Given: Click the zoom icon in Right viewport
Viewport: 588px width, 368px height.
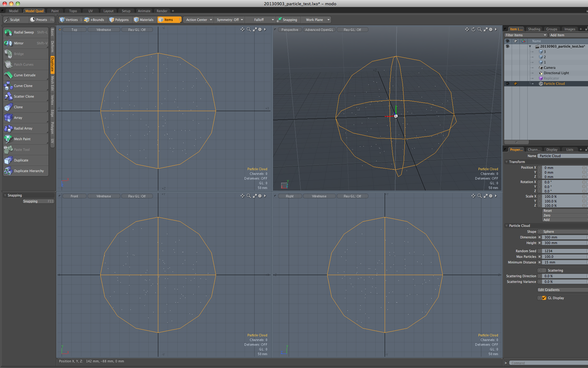Looking at the screenshot, I should [x=479, y=196].
